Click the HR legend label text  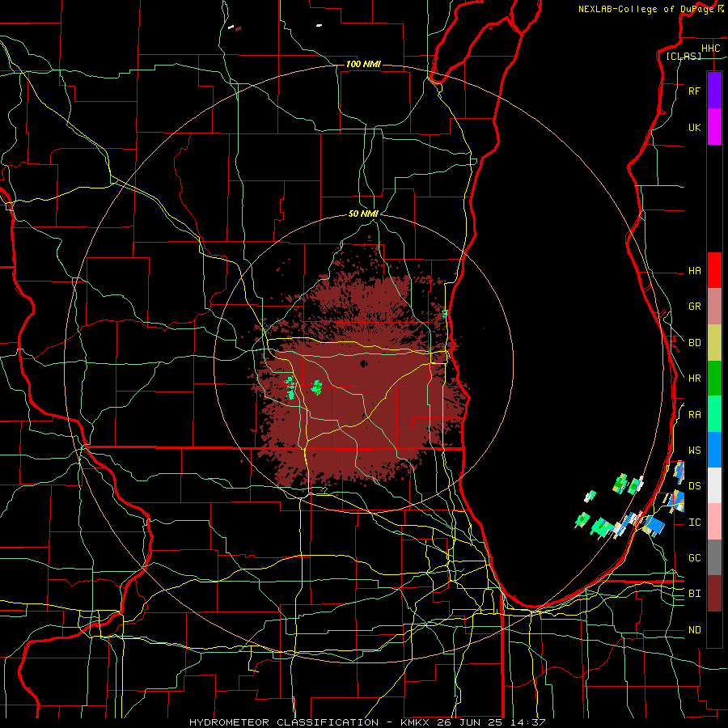point(694,379)
